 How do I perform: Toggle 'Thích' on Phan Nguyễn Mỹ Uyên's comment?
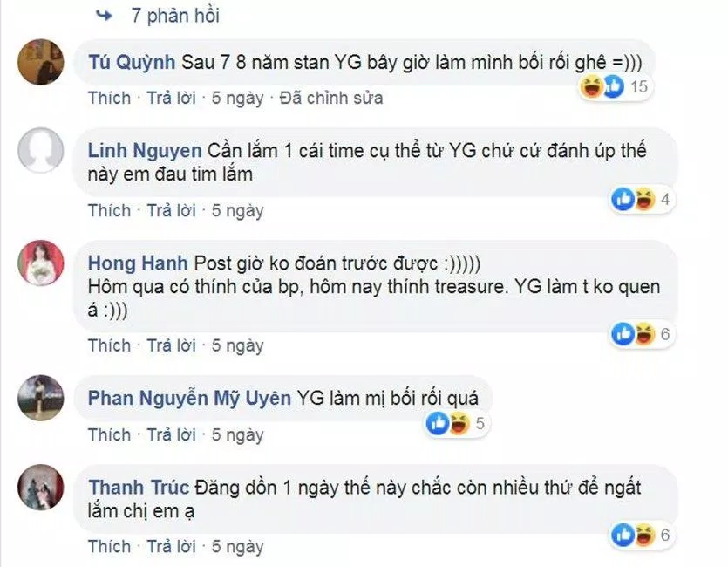(110, 434)
